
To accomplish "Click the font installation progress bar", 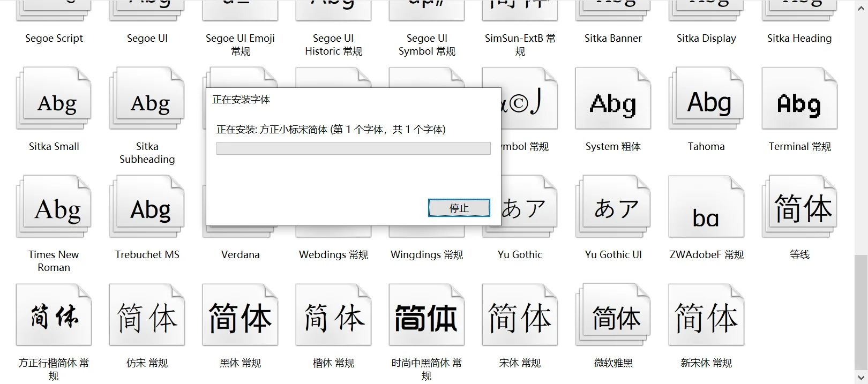I will click(354, 148).
